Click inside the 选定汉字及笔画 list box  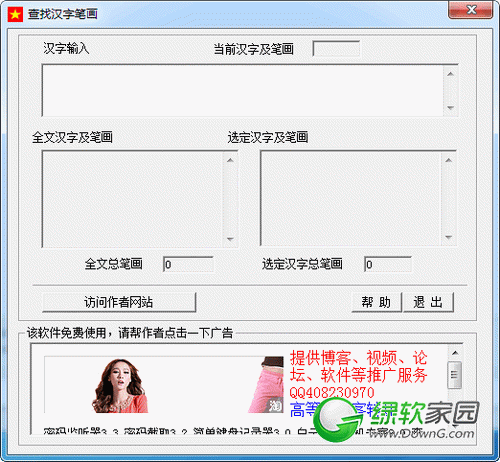[351, 199]
